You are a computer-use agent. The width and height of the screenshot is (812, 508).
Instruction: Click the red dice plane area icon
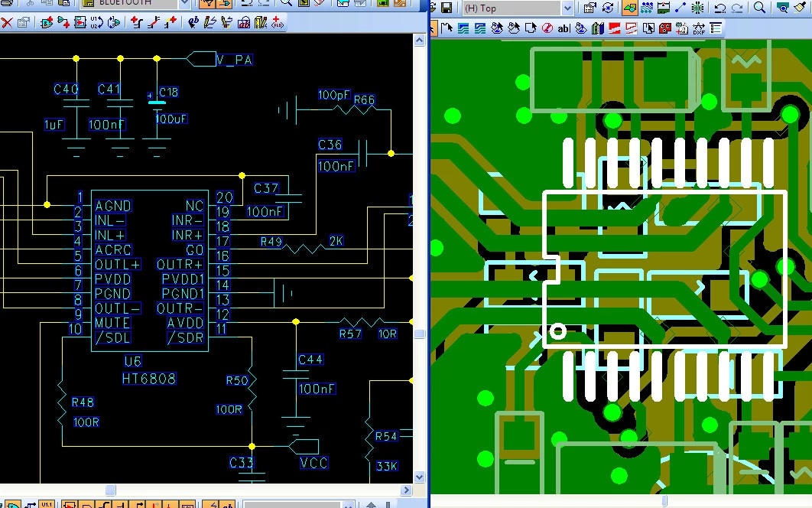(665, 28)
